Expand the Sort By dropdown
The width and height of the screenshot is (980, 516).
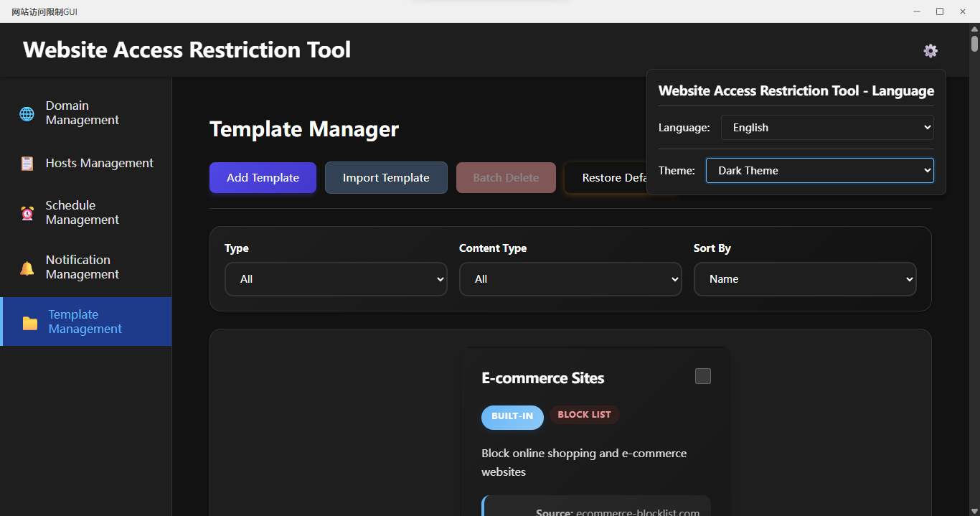click(804, 279)
